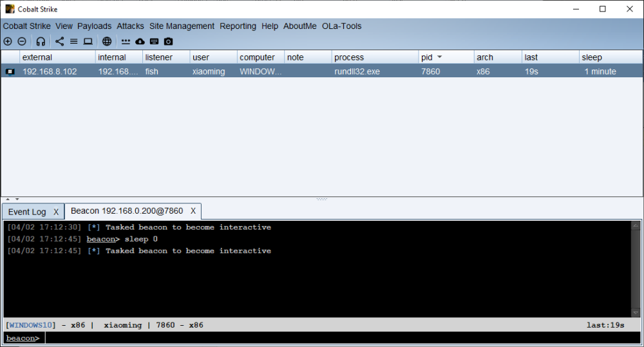Click the console scrollbar up arrow
Viewport: 644px width, 347px height.
point(636,225)
